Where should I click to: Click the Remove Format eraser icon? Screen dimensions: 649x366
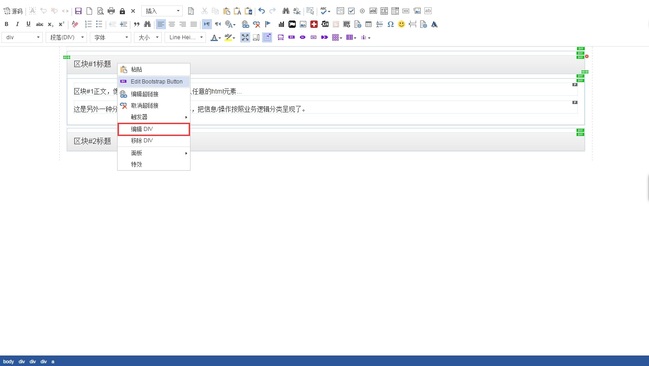click(75, 24)
